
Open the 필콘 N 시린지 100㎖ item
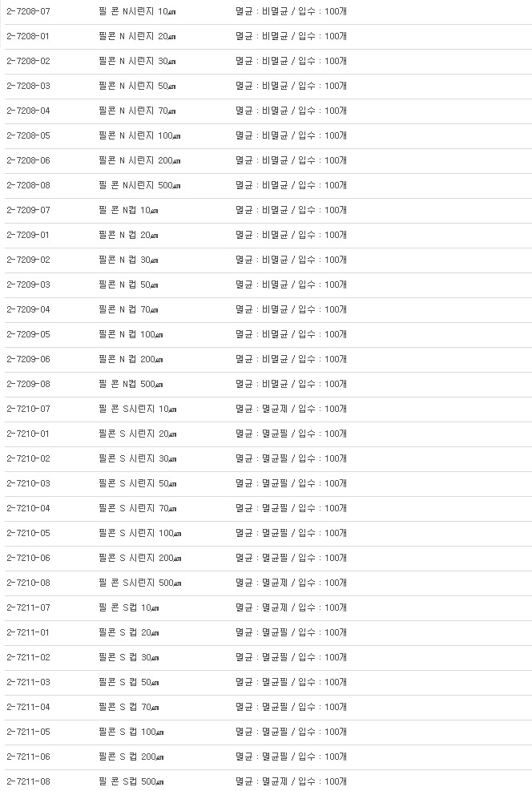[139, 136]
